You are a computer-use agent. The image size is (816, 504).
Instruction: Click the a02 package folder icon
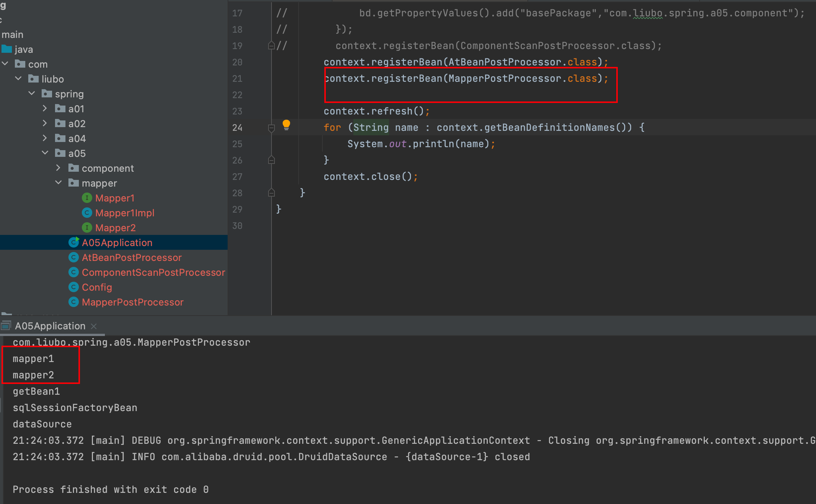tap(60, 123)
